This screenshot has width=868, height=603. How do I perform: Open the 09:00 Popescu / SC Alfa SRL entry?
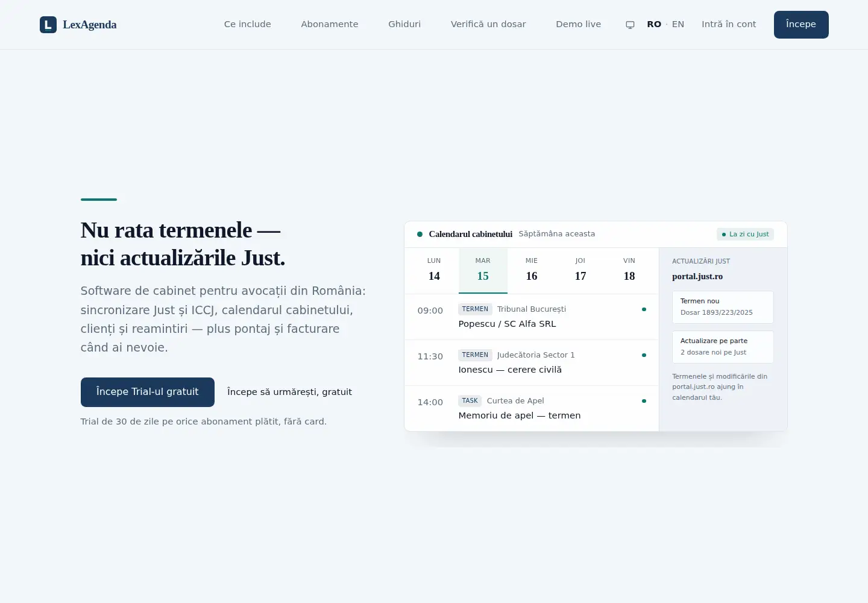click(532, 317)
